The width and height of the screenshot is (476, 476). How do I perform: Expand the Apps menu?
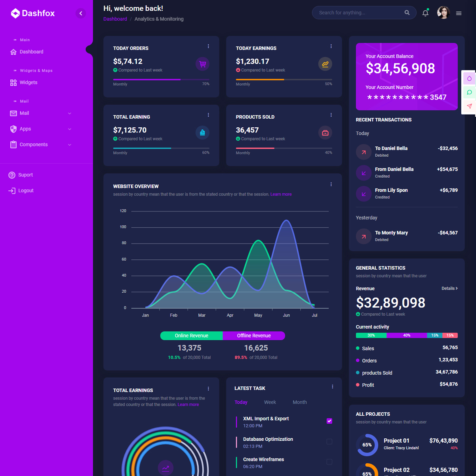tap(41, 129)
